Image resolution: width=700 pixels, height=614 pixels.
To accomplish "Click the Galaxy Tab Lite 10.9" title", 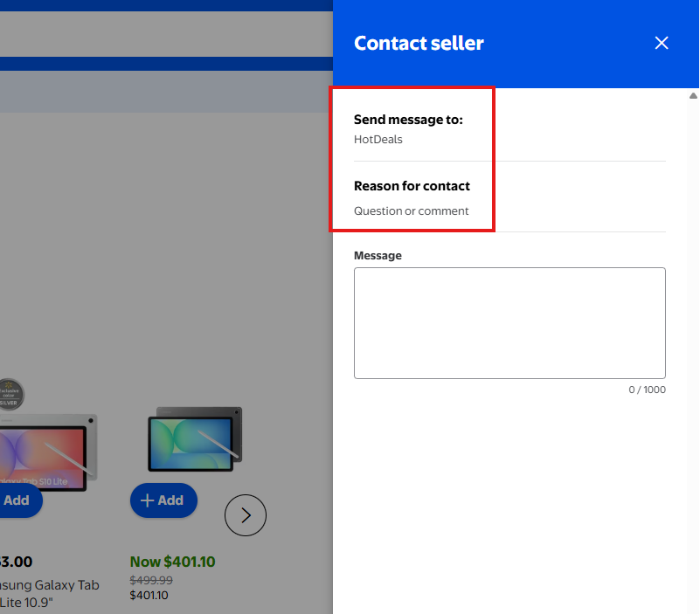I will tap(49, 593).
